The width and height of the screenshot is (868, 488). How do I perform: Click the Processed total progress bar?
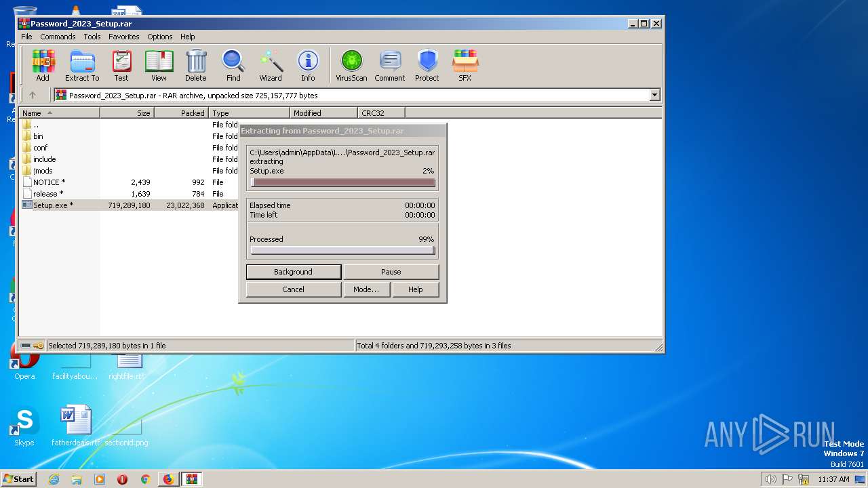[342, 250]
